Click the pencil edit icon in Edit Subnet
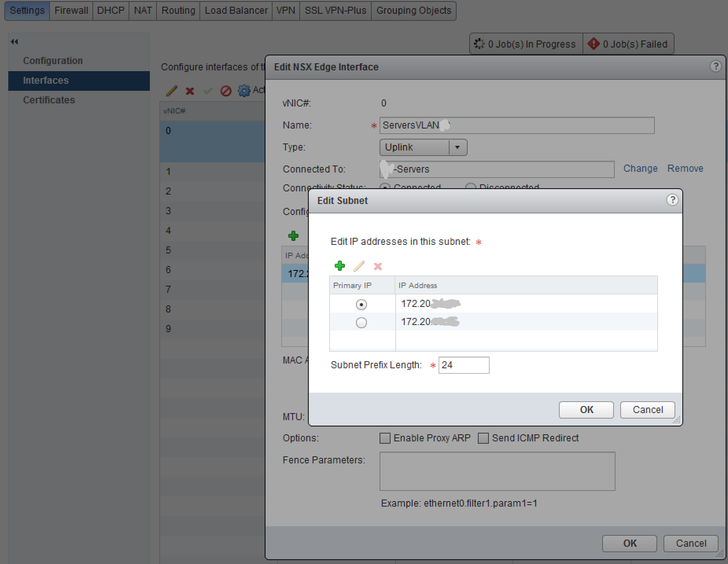728x564 pixels. tap(359, 266)
